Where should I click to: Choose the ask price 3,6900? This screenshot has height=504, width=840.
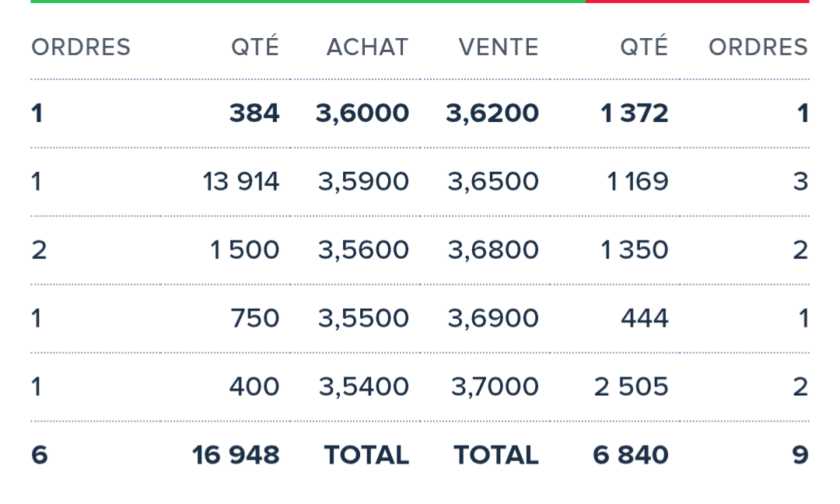493,319
